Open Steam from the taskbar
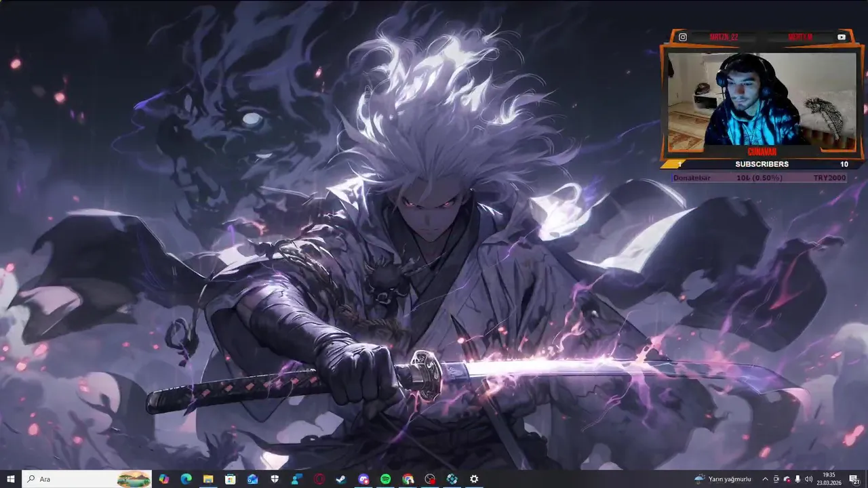 (341, 479)
